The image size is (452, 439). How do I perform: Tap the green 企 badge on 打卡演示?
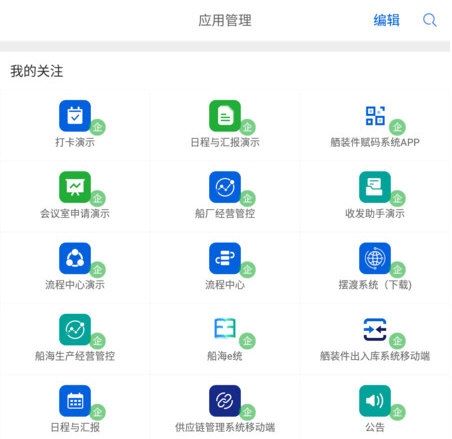point(98,127)
